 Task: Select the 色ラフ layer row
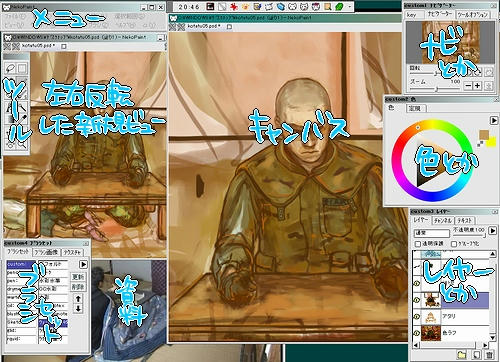click(x=451, y=333)
